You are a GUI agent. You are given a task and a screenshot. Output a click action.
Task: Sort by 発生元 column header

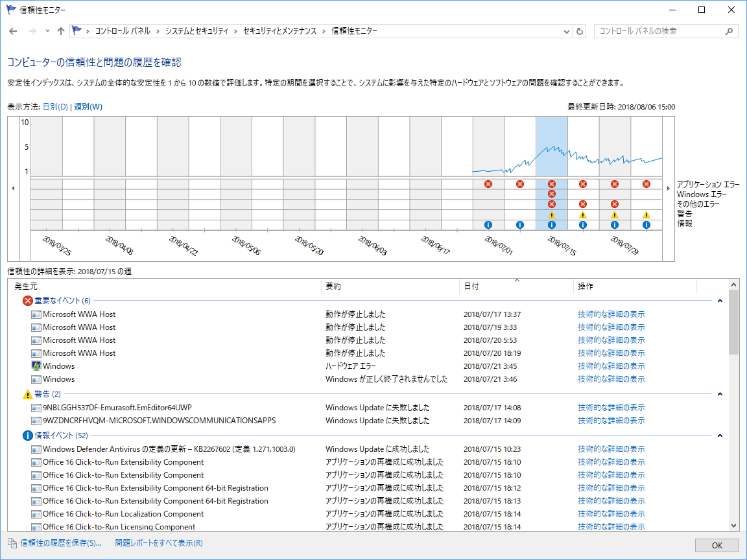(164, 286)
